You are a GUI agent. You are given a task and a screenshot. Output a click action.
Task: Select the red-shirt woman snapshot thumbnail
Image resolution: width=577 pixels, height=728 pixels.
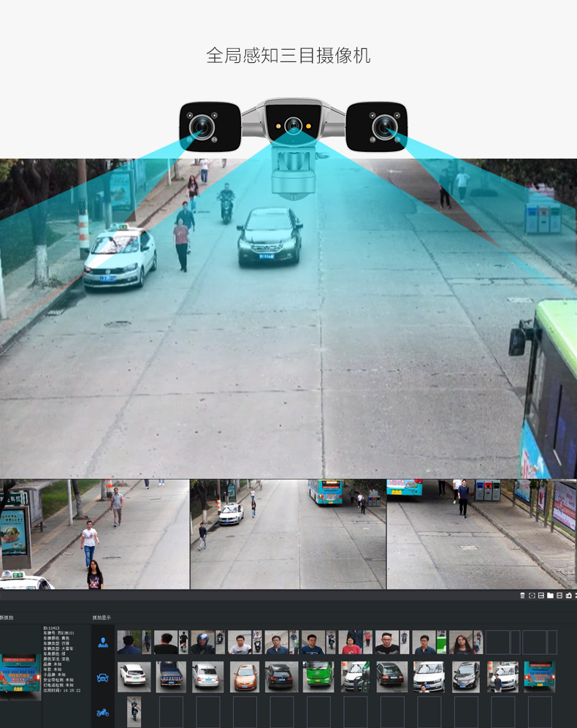351,642
